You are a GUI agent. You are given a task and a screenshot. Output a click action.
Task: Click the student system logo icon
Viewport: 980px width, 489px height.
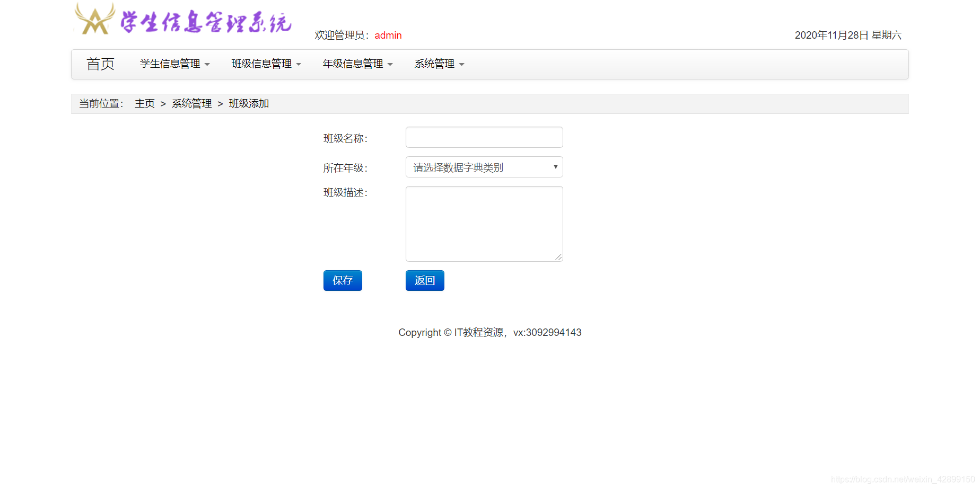click(95, 19)
